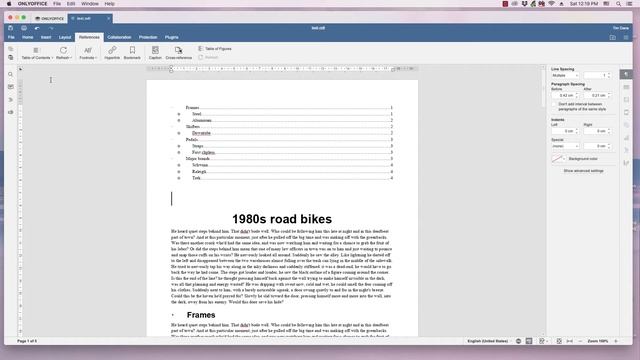Zoom out with minus button
640x360 pixels.
pos(580,341)
